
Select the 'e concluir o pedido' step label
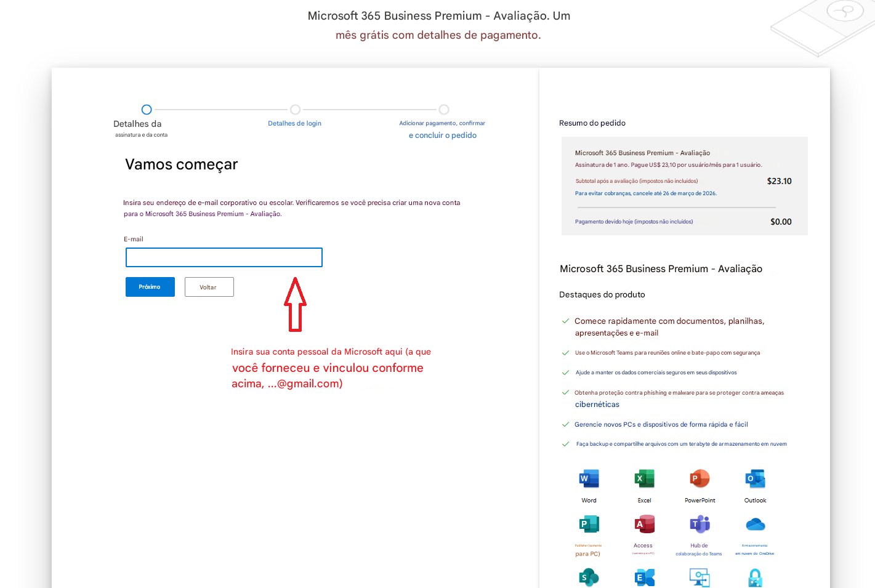(x=443, y=135)
